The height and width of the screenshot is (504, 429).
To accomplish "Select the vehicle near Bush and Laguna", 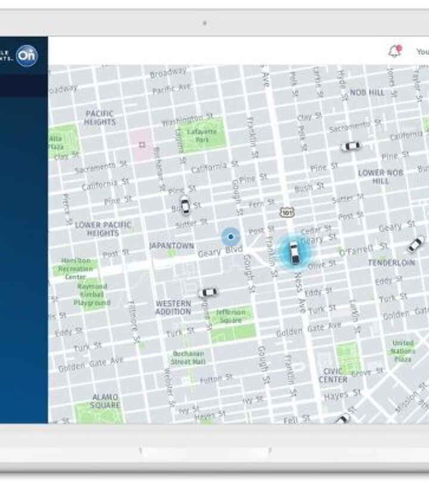I will point(185,206).
